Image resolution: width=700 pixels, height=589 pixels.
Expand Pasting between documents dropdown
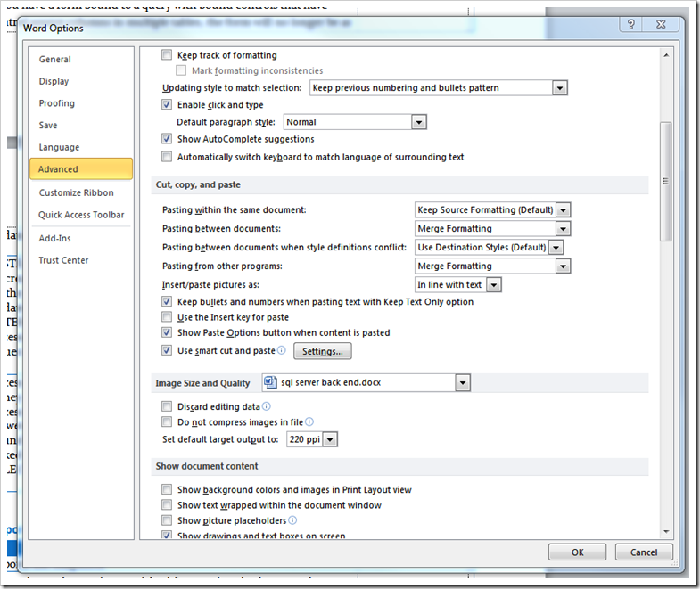pos(564,228)
